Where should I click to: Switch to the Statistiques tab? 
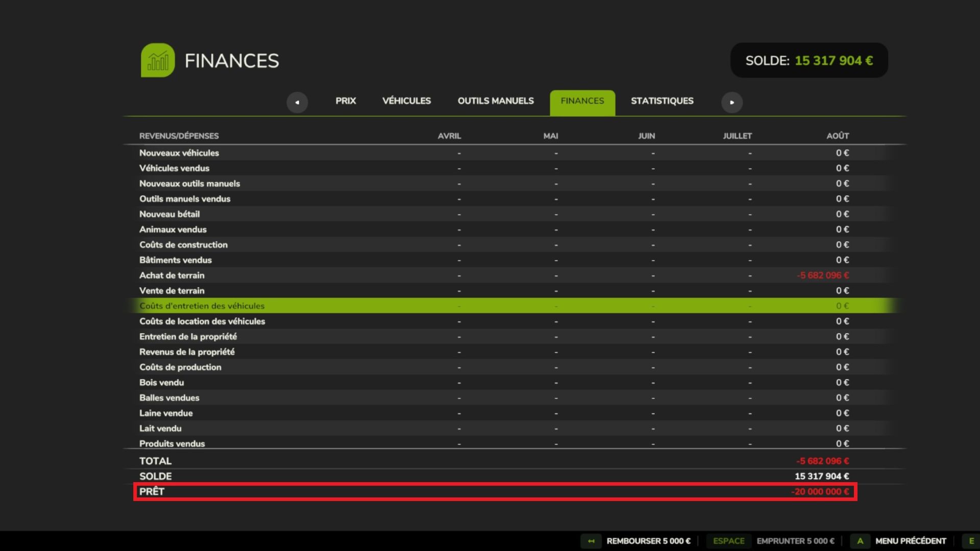pyautogui.click(x=661, y=101)
